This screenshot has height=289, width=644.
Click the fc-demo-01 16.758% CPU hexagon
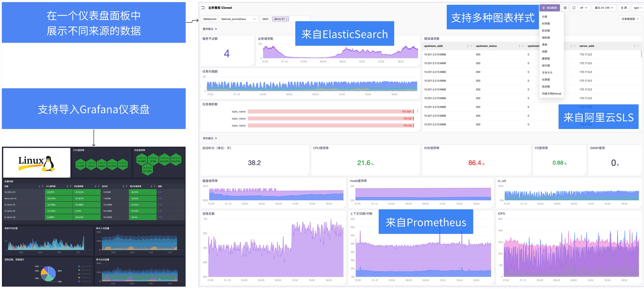[80, 165]
